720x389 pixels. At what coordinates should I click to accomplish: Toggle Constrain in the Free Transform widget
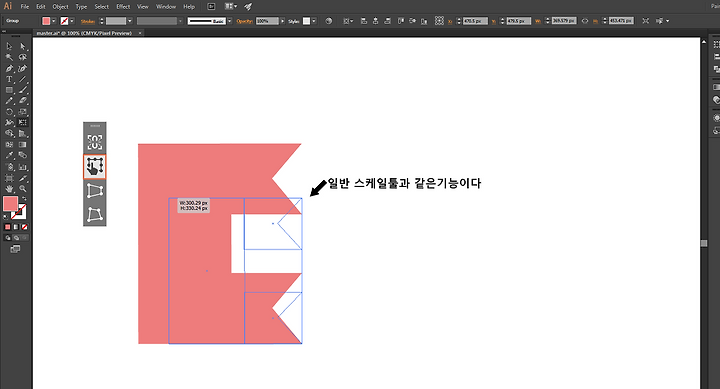95,142
